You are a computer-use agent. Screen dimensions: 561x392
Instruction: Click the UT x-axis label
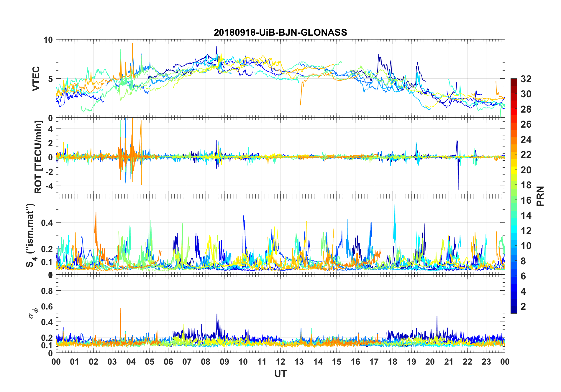(x=280, y=374)
